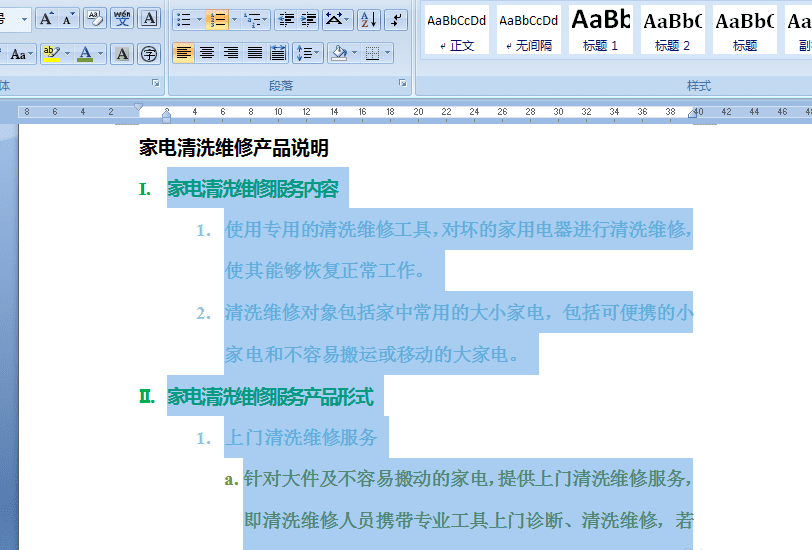Image resolution: width=812 pixels, height=550 pixels.
Task: Expand the bullets list dropdown arrow
Action: (199, 20)
